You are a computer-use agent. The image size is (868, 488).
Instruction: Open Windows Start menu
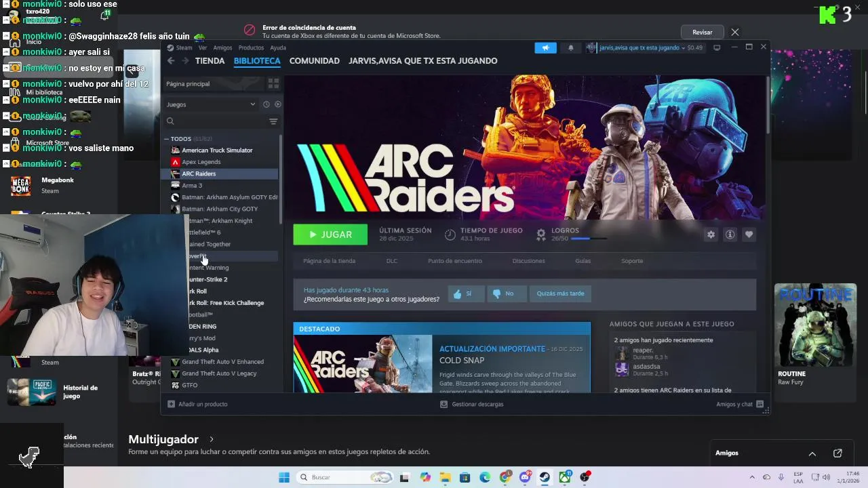284,477
